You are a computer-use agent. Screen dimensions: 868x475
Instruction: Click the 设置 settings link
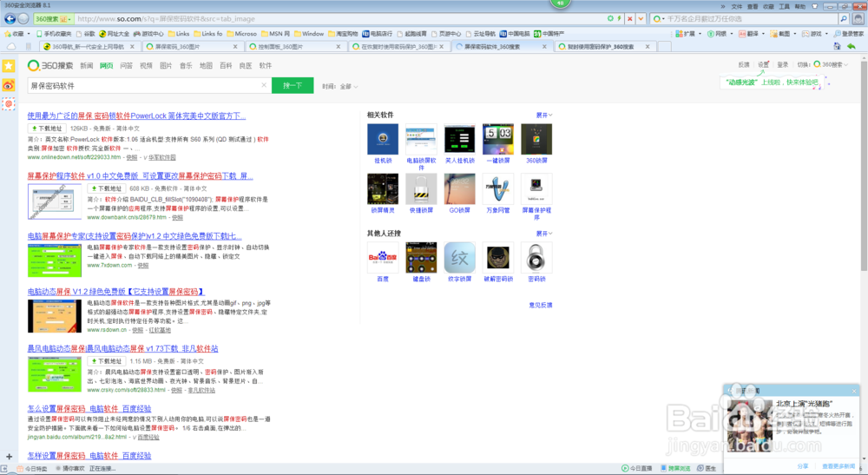763,65
